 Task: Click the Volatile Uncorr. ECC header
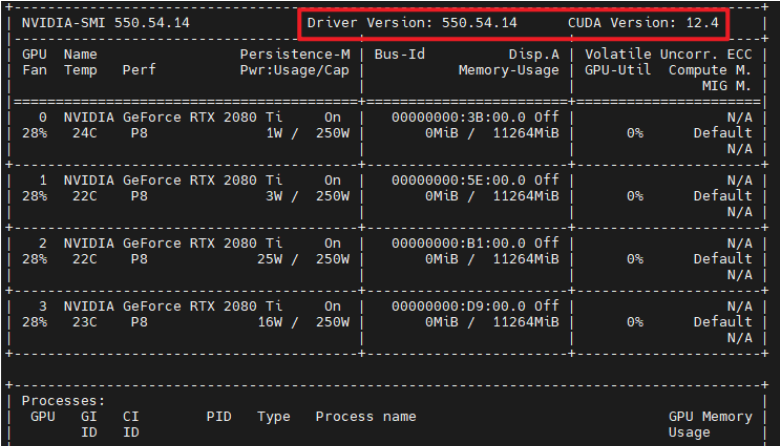pyautogui.click(x=668, y=54)
